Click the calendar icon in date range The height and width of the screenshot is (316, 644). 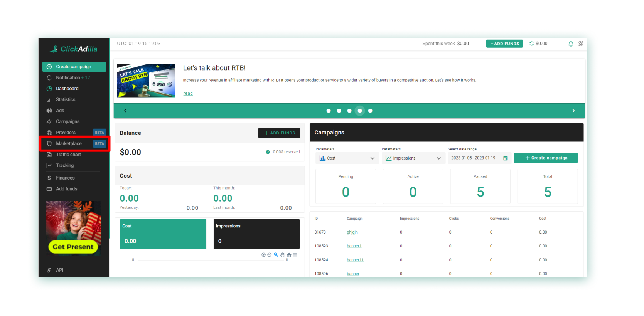[505, 158]
